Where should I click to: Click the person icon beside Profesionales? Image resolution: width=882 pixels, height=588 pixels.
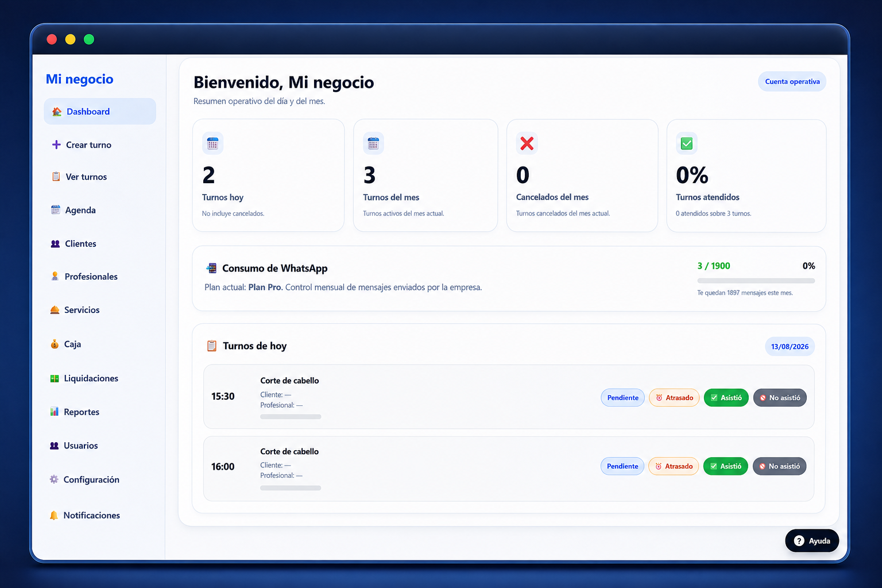click(55, 276)
